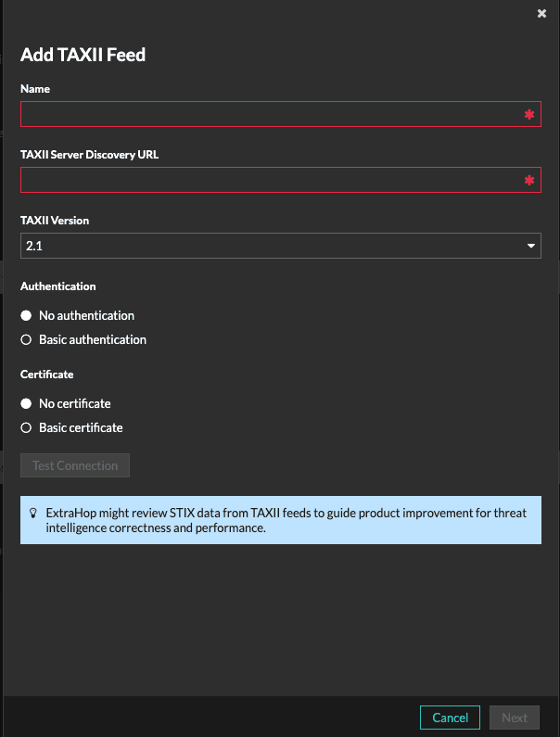Enable the Basic certificate option
560x737 pixels.
[x=27, y=428]
